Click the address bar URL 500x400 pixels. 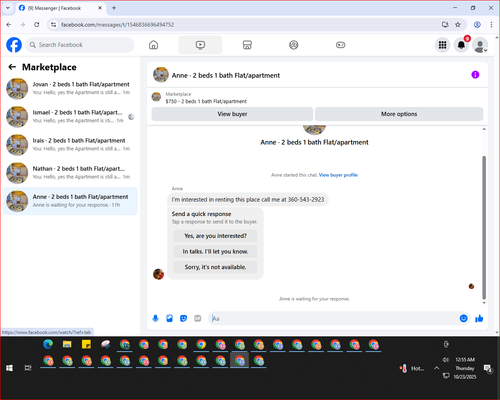pos(117,25)
